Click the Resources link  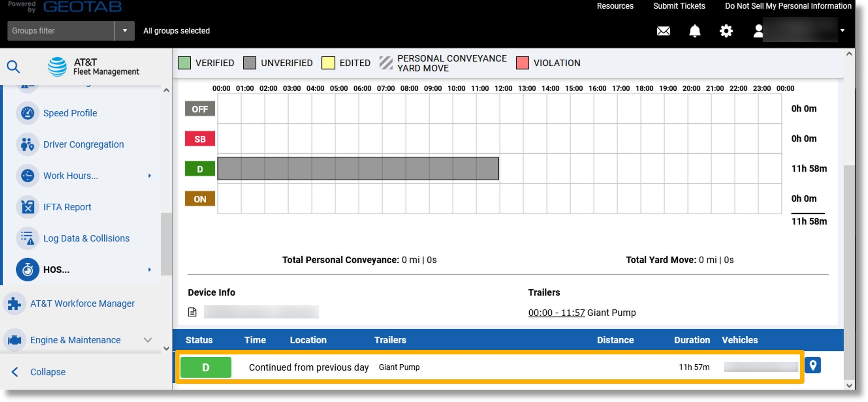(x=615, y=6)
